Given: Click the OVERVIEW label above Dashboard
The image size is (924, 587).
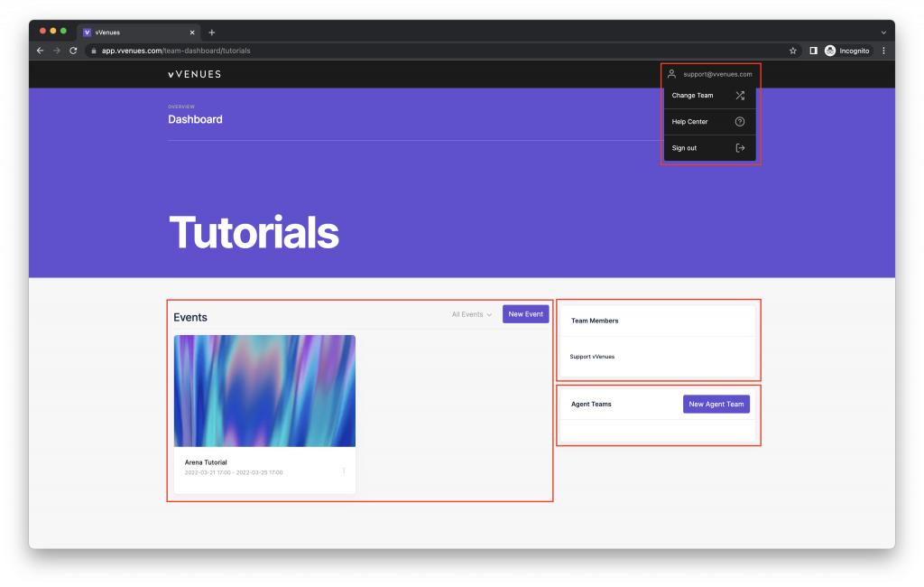Looking at the screenshot, I should [180, 107].
